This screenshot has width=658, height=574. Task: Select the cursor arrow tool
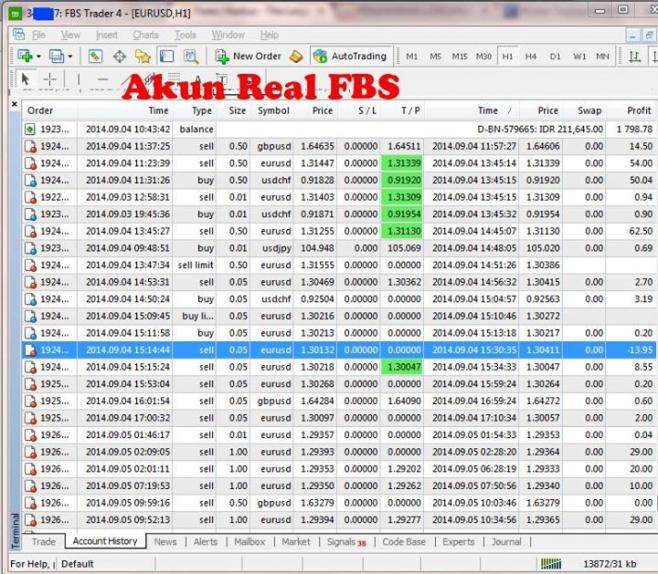26,79
